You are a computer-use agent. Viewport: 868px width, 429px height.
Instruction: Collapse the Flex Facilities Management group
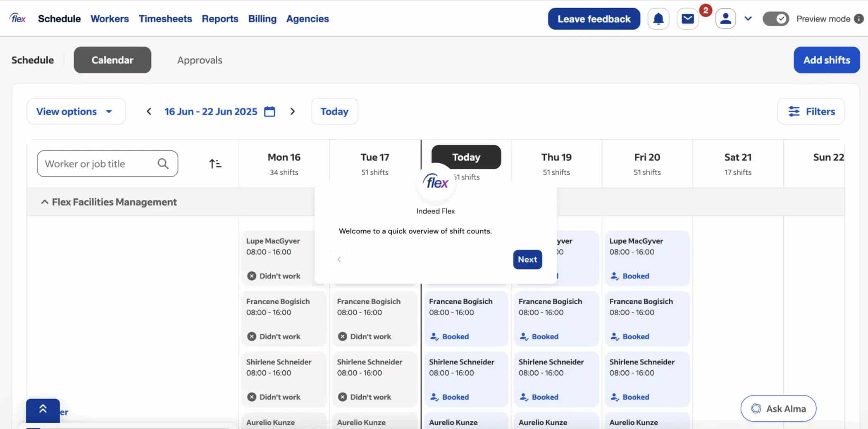click(45, 202)
